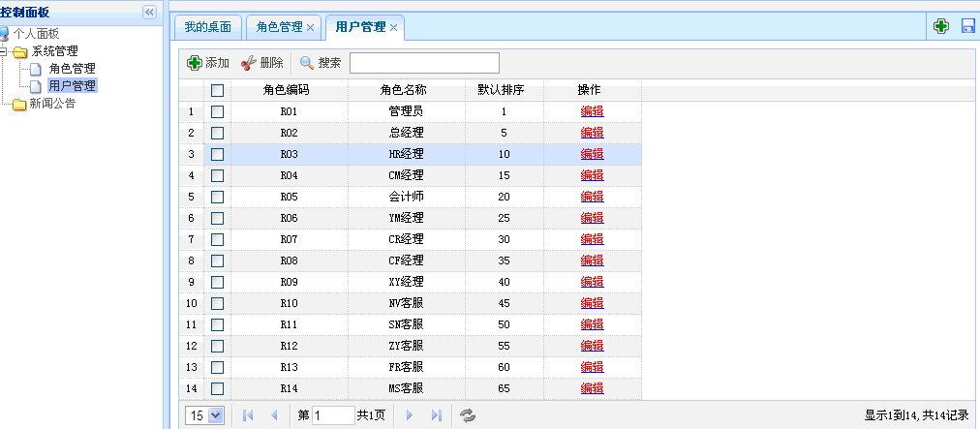
Task: Refresh the grid with the reload icon
Action: tap(468, 415)
